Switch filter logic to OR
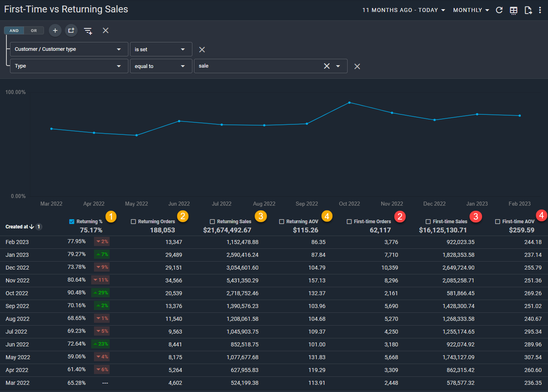 pos(34,30)
